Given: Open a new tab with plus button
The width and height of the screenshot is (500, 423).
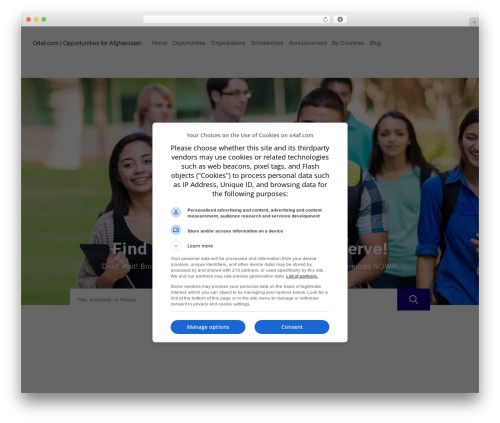Looking at the screenshot, I should coord(474,22).
